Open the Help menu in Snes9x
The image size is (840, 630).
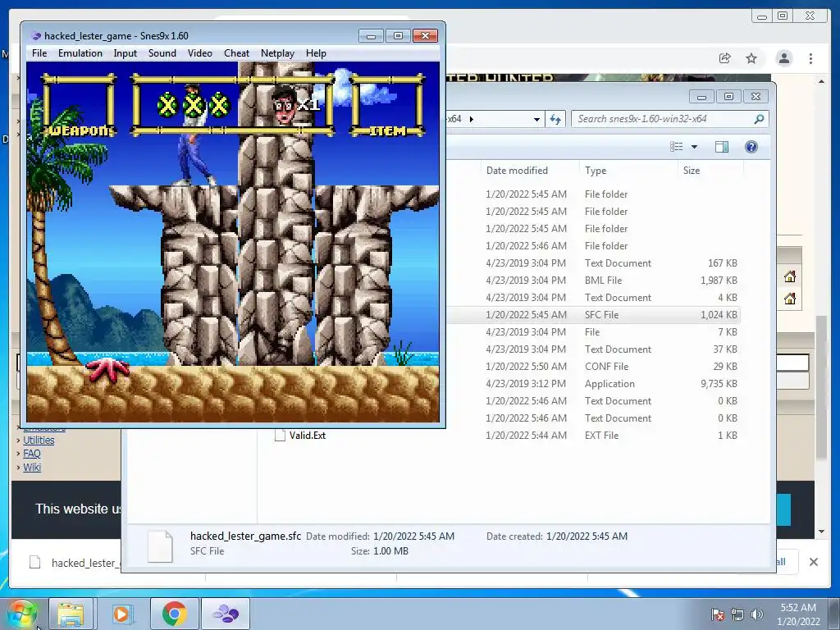point(316,53)
